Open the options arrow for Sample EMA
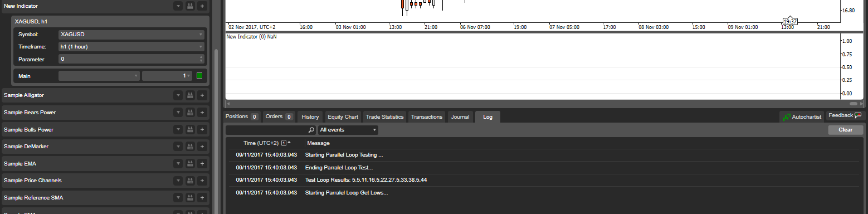This screenshot has height=214, width=868. coord(178,164)
